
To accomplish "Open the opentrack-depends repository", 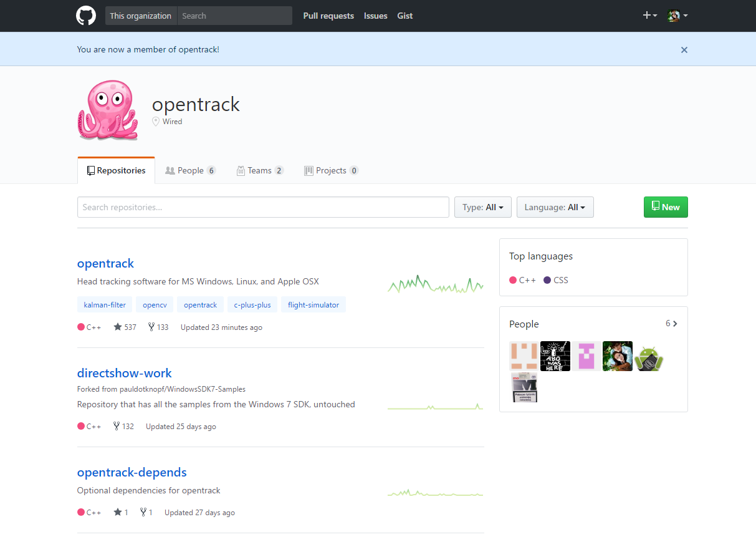I will (132, 472).
